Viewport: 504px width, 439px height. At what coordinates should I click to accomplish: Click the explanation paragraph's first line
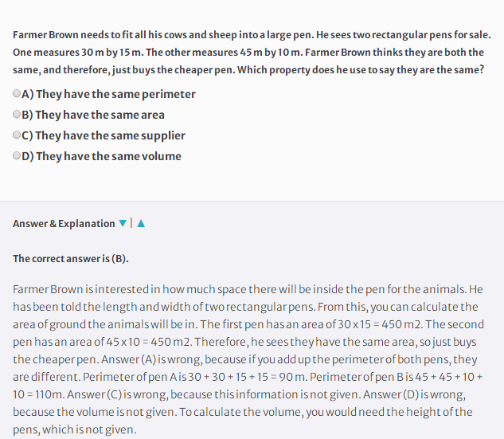(x=248, y=289)
